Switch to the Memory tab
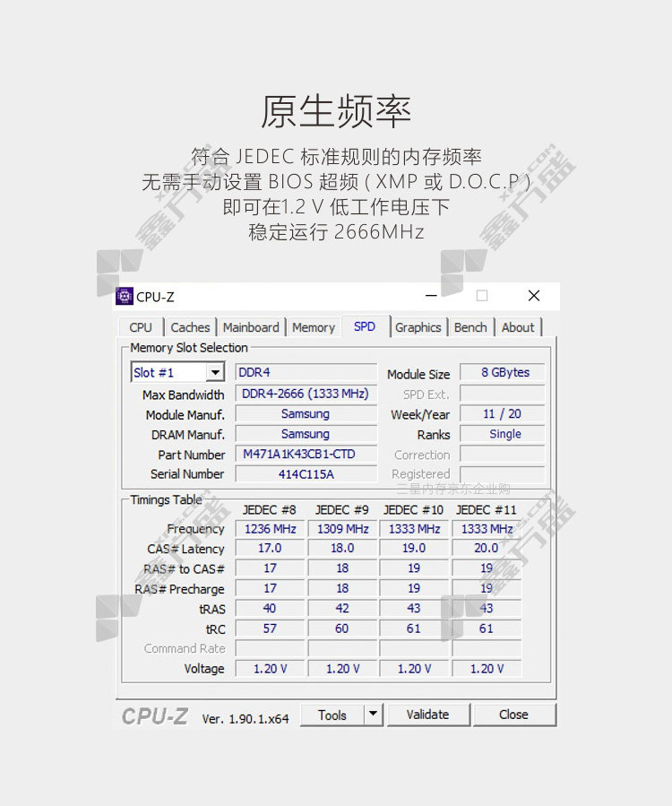This screenshot has height=806, width=672. coord(314,327)
